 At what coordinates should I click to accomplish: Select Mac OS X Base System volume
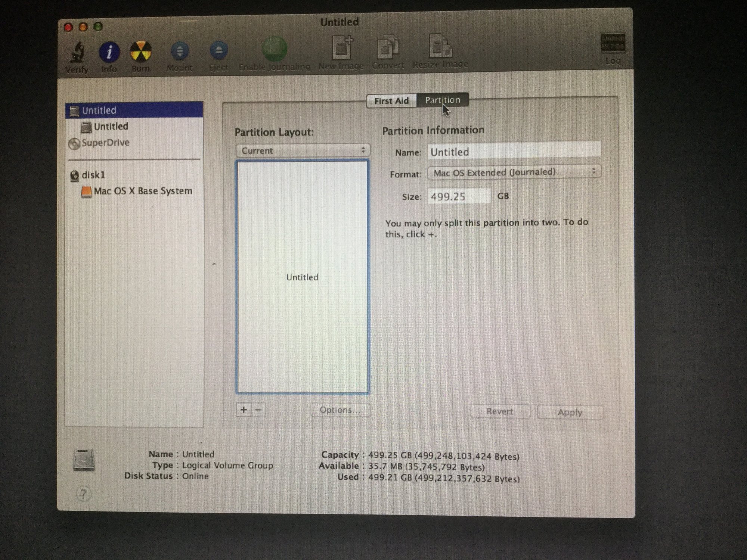[x=143, y=191]
